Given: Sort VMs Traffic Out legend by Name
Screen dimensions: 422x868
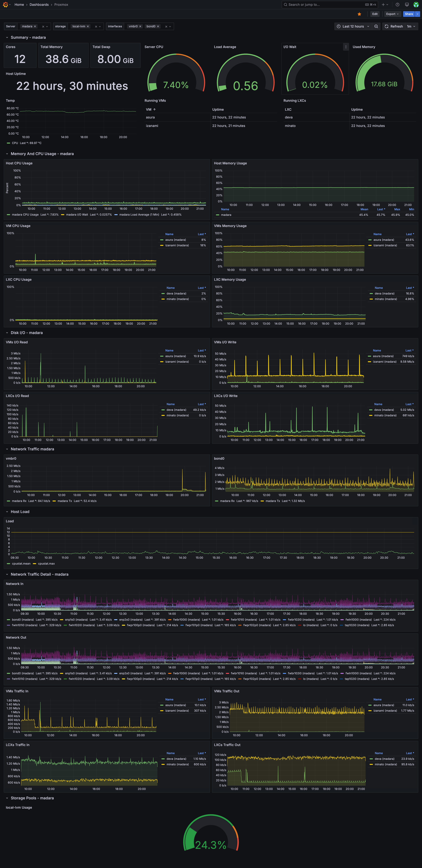Looking at the screenshot, I should point(377,700).
